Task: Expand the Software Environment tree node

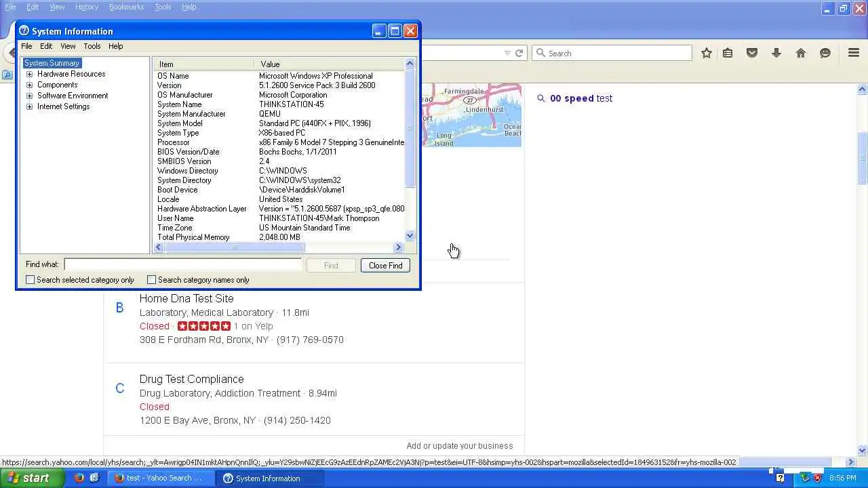Action: coord(29,96)
